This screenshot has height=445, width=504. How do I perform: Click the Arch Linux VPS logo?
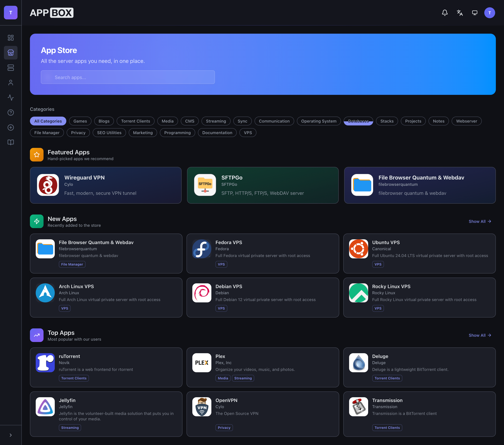(x=45, y=293)
